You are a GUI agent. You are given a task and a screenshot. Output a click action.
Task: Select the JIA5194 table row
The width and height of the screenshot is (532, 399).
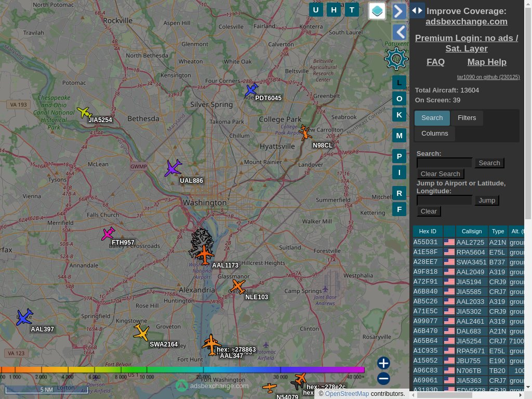click(469, 282)
